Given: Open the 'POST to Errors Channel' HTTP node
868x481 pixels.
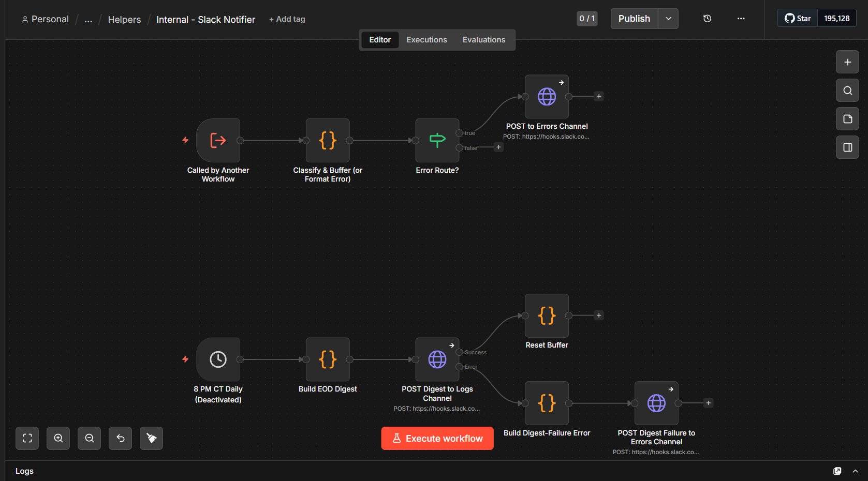Looking at the screenshot, I should click(x=547, y=97).
